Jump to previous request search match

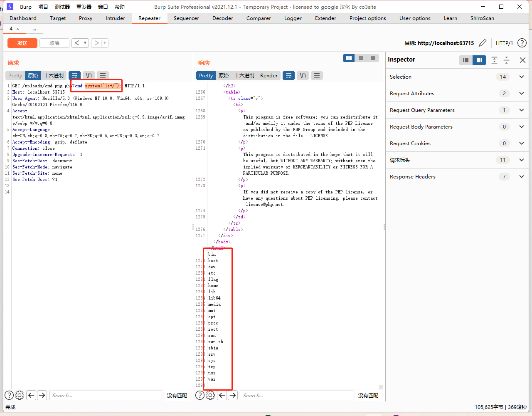coord(31,395)
